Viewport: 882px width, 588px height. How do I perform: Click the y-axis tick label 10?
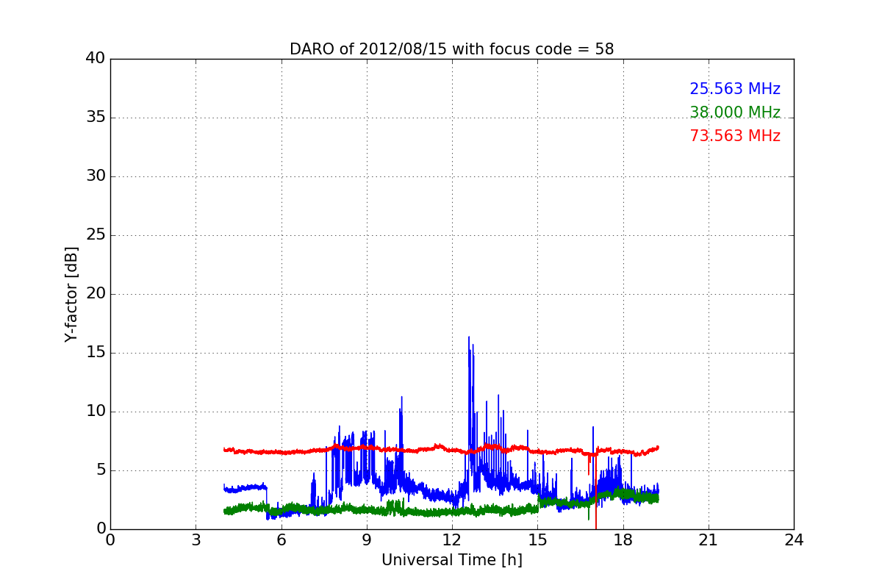coord(96,412)
